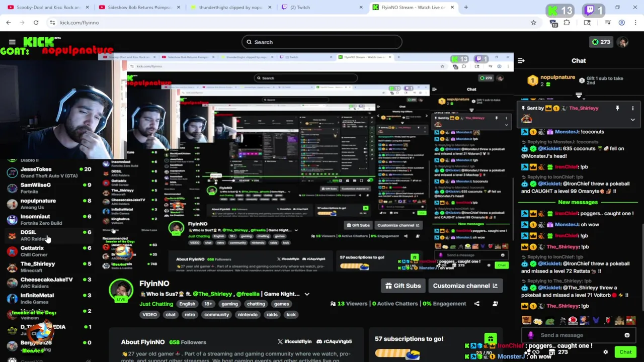Click the Kick extension badge showing 13
Screen dimensions: 644x362
560,10
